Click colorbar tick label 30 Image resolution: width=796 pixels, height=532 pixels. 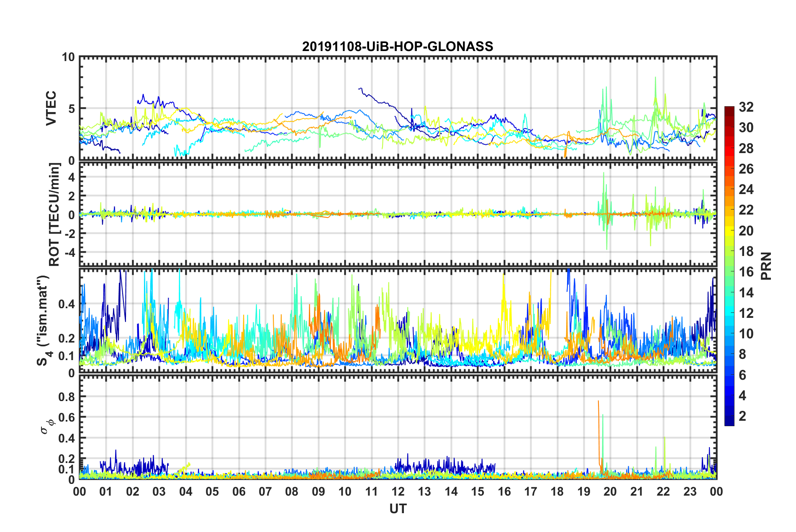(746, 128)
